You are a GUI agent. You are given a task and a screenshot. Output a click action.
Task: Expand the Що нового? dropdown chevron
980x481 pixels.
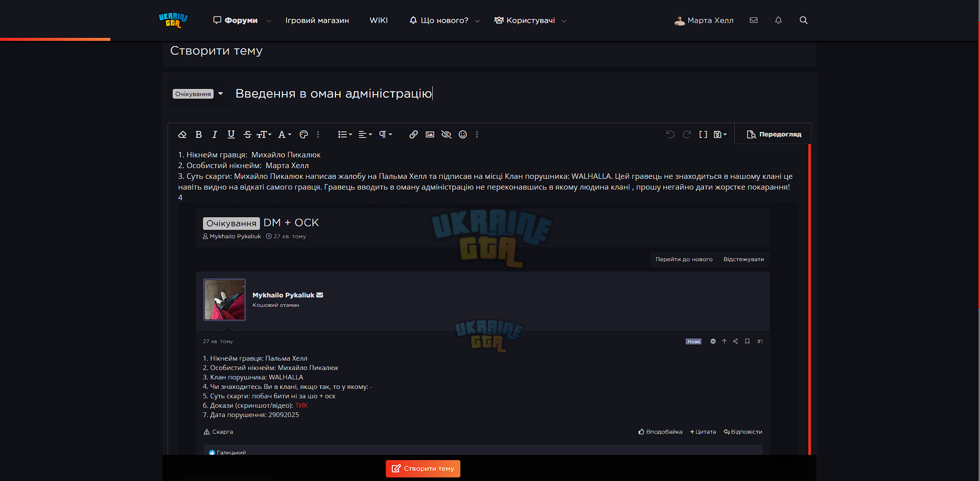(477, 21)
